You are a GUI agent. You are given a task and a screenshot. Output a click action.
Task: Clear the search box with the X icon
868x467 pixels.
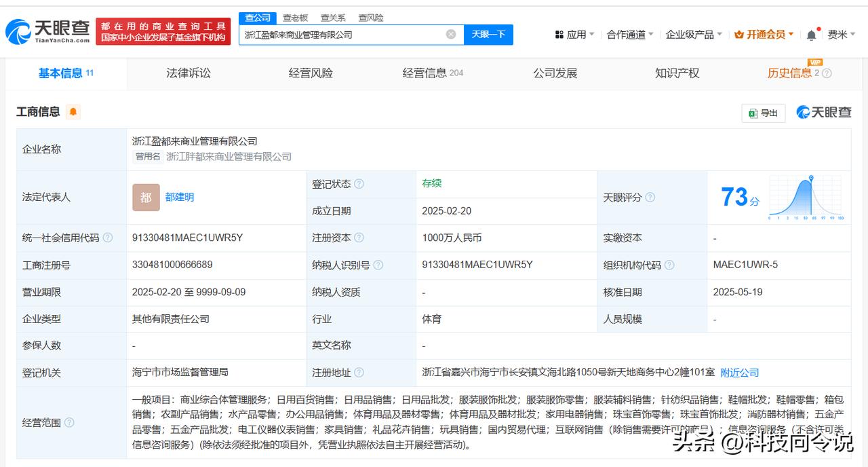(x=451, y=34)
